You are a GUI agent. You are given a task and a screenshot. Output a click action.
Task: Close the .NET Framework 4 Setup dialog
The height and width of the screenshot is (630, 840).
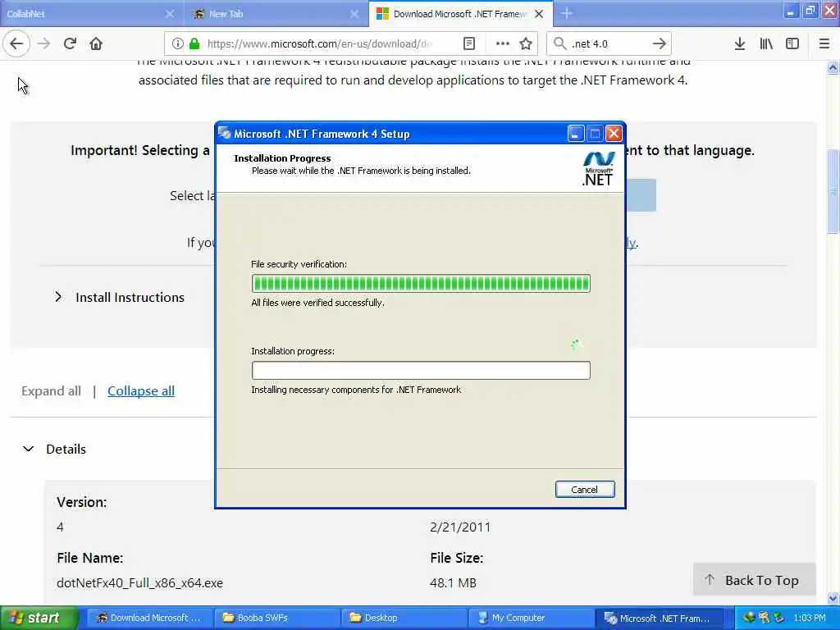[614, 134]
